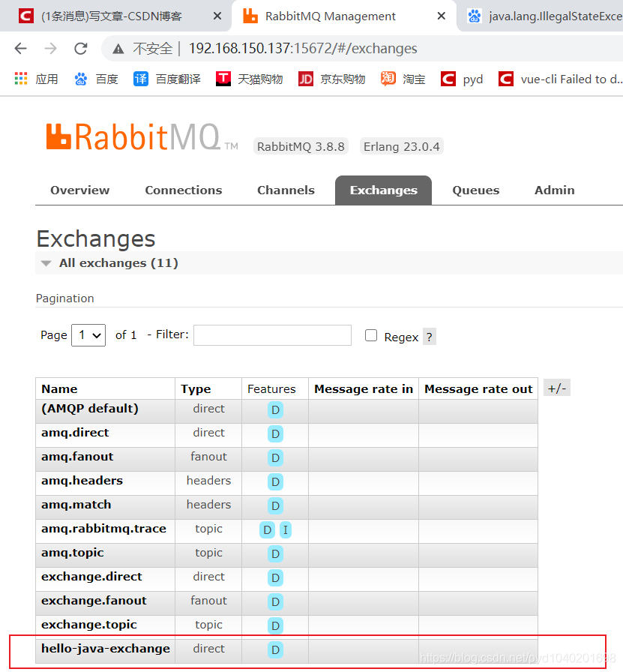Open the amq.topic exchange
623x672 pixels.
pos(73,553)
